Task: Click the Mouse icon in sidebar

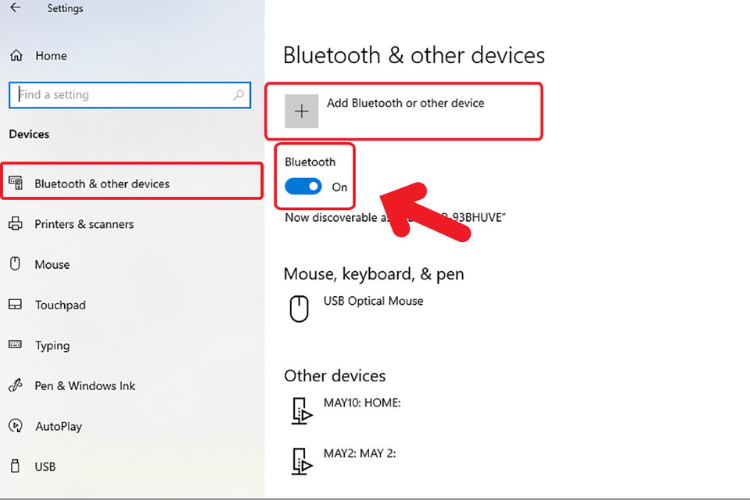Action: (x=16, y=264)
